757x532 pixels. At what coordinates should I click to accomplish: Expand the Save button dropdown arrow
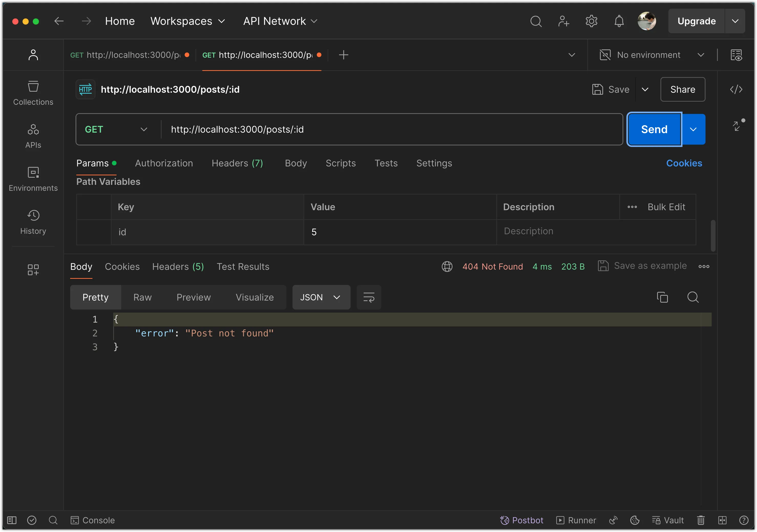point(645,89)
